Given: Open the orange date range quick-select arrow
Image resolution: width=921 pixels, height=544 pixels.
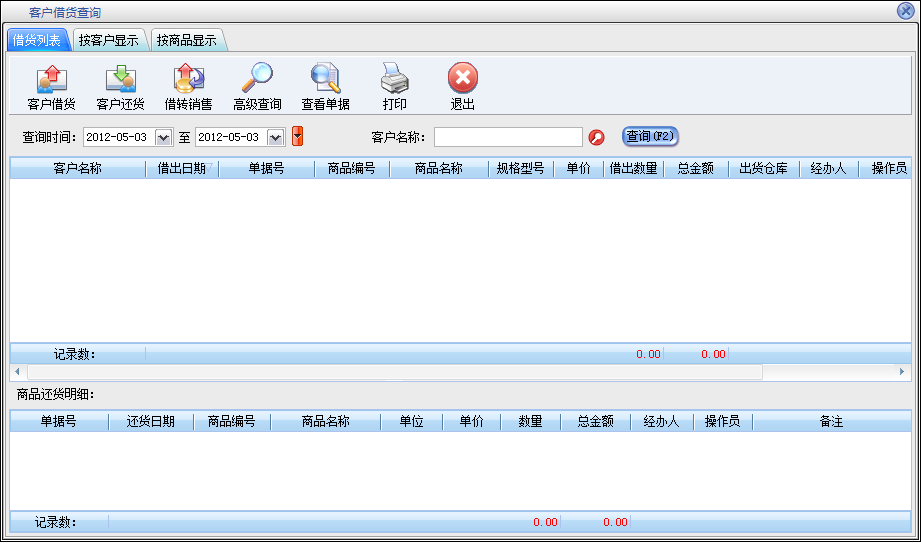Looking at the screenshot, I should (297, 136).
